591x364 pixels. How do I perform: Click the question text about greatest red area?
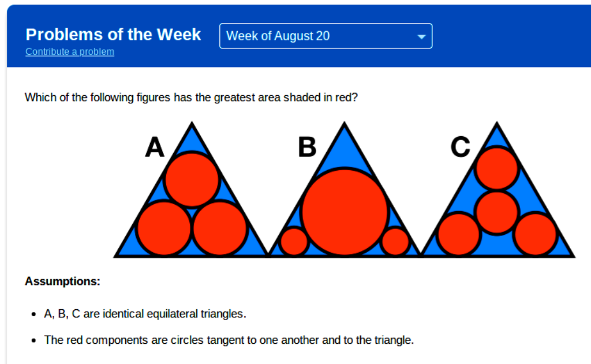point(191,97)
